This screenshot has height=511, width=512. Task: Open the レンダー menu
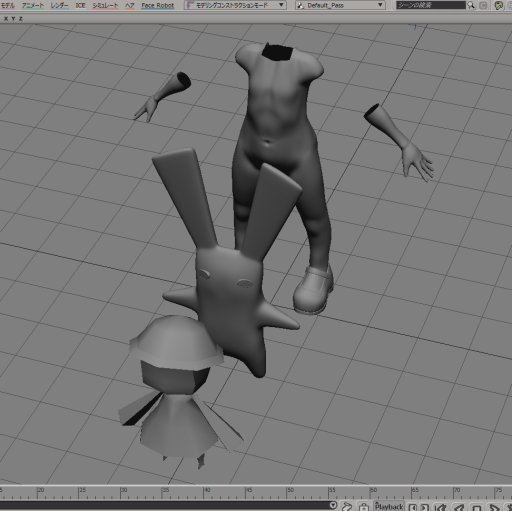pyautogui.click(x=59, y=5)
